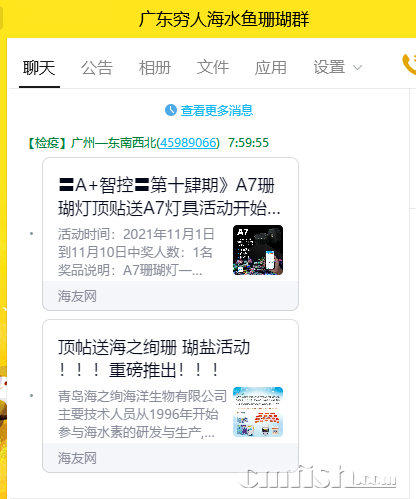Click the sender name 广州—东南西北
416x499 pixels.
coord(113,143)
